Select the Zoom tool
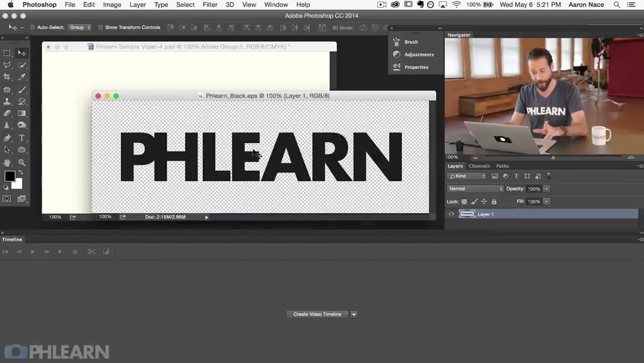644x363 pixels. point(22,162)
